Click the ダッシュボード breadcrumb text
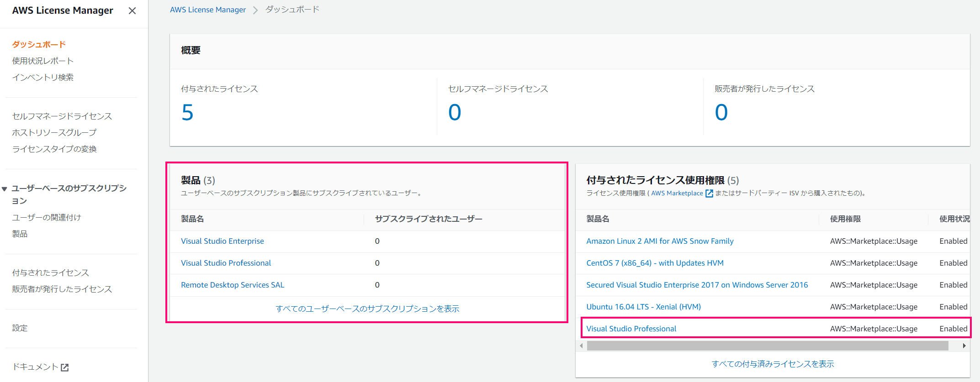Image resolution: width=980 pixels, height=382 pixels. tap(292, 10)
